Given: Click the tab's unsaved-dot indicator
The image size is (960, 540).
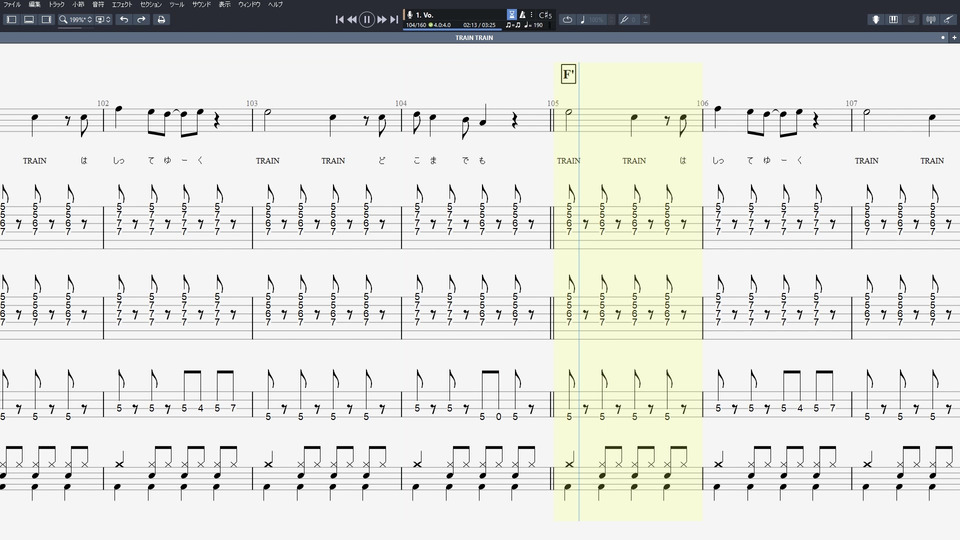Looking at the screenshot, I should (x=943, y=38).
